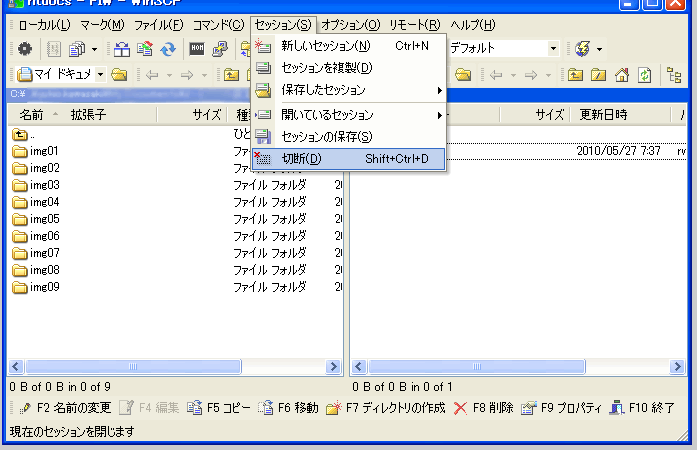
Task: Choose 新しいセッション(N) from the session menu
Action: coord(348,46)
